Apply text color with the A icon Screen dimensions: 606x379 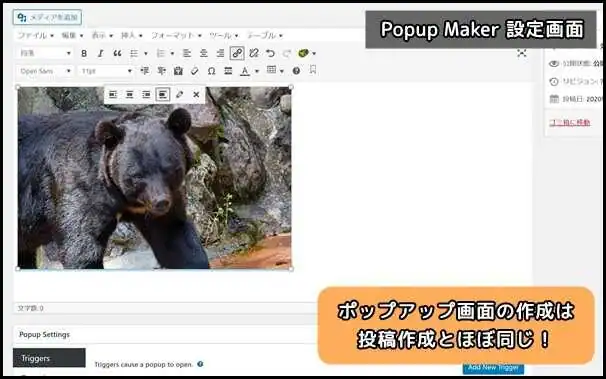pyautogui.click(x=245, y=71)
